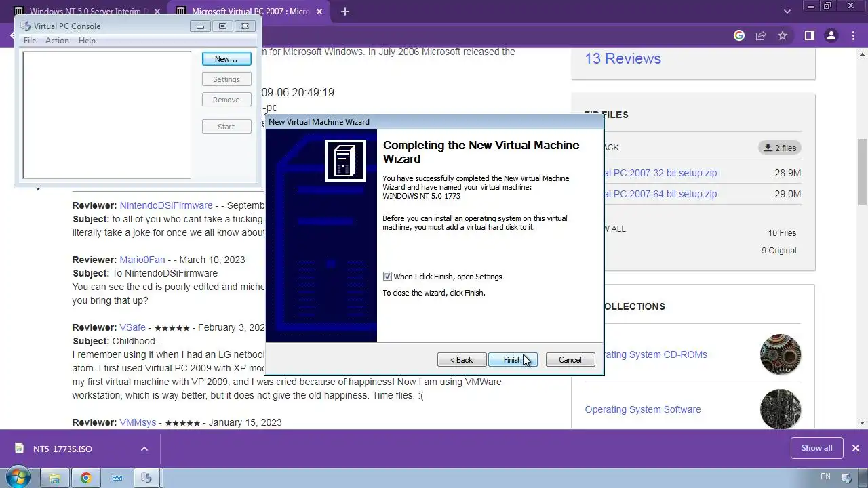Click the Google icon in the address bar
This screenshot has width=868, height=488.
(x=739, y=35)
